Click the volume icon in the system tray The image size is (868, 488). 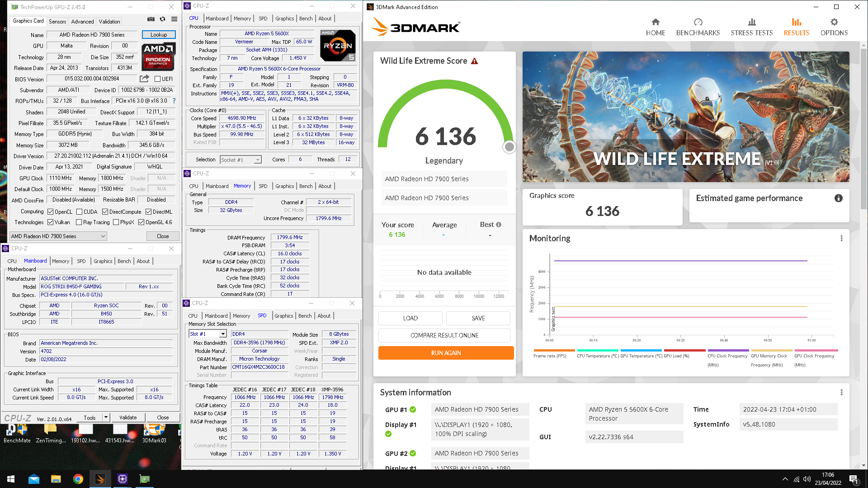(807, 479)
